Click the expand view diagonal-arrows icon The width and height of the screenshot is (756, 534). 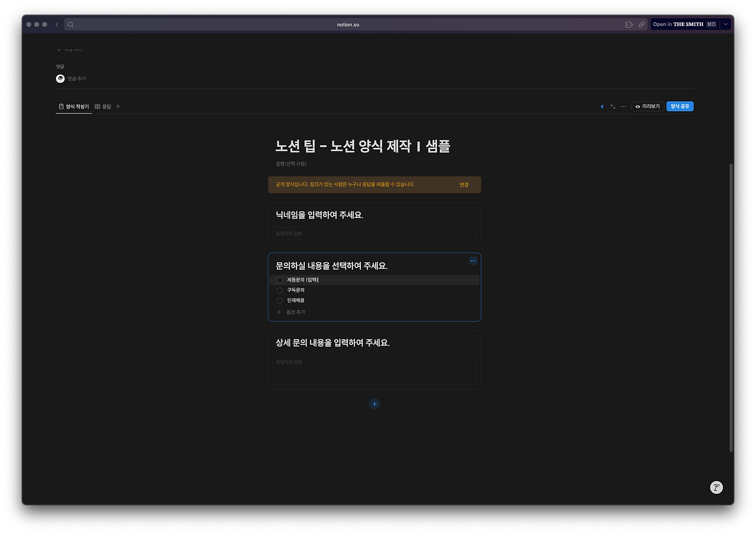click(612, 106)
